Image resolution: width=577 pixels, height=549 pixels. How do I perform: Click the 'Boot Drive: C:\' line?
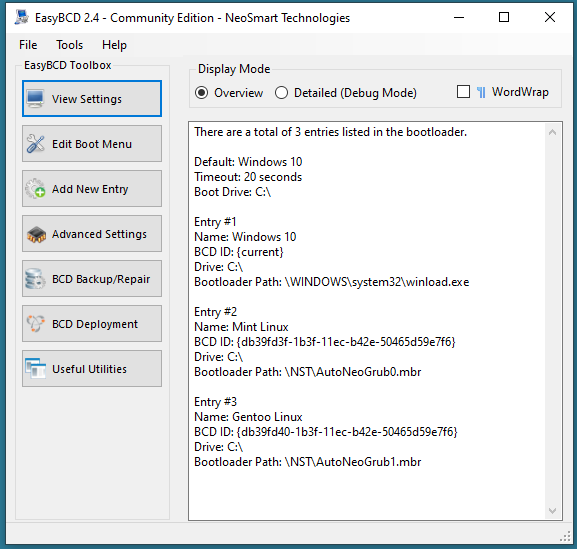[233, 192]
